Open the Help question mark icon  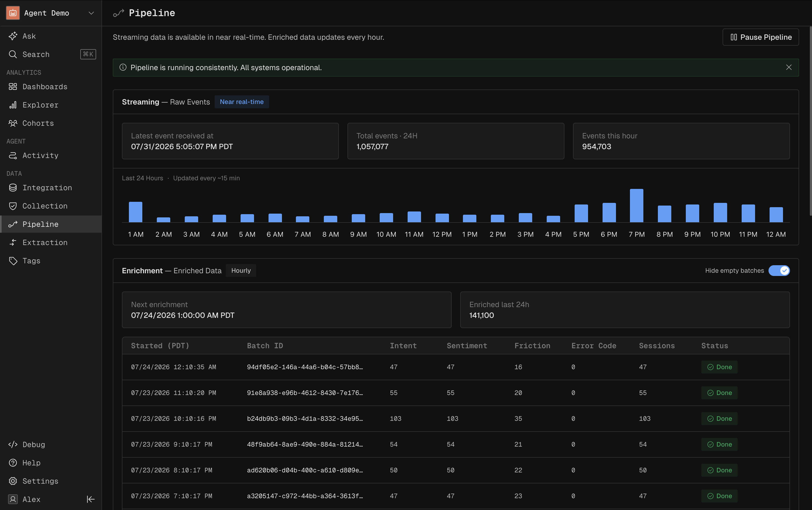pos(13,463)
